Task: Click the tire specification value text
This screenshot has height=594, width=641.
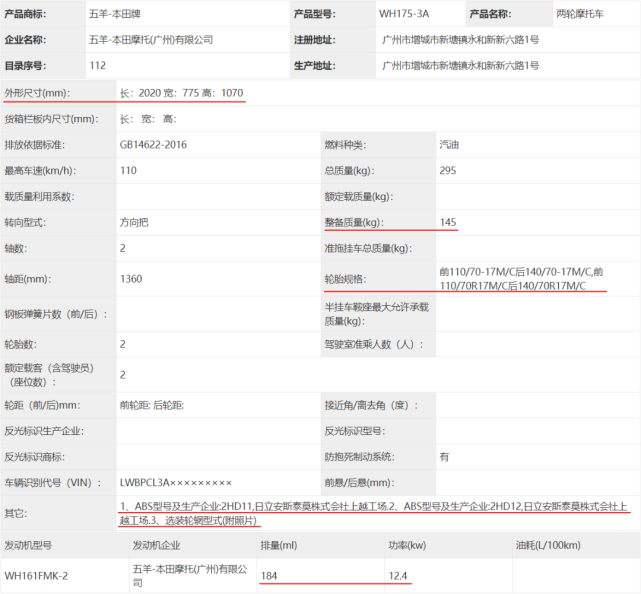Action: coord(521,279)
